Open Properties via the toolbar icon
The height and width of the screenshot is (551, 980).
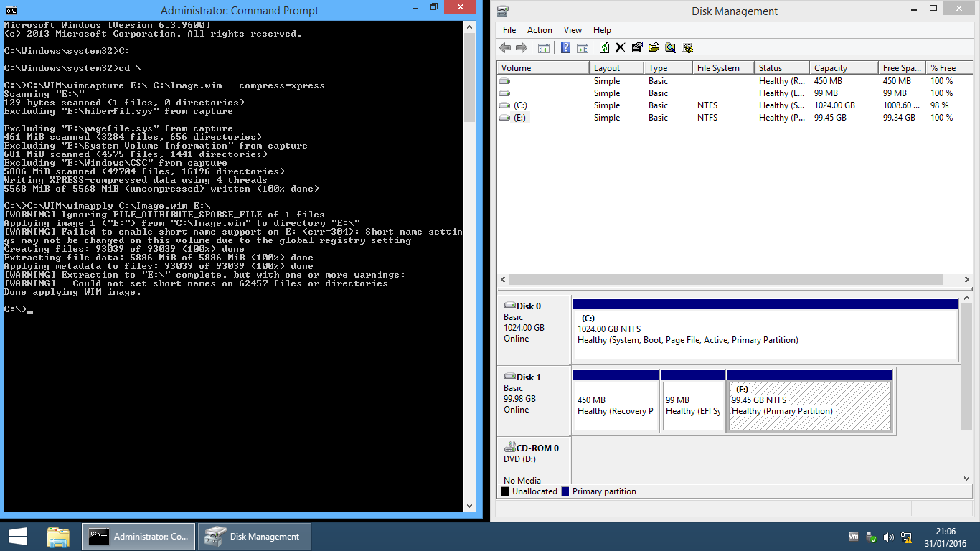pyautogui.click(x=637, y=48)
